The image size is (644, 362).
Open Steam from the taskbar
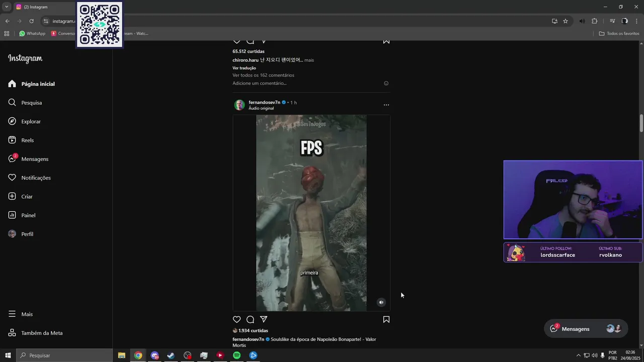pyautogui.click(x=171, y=355)
